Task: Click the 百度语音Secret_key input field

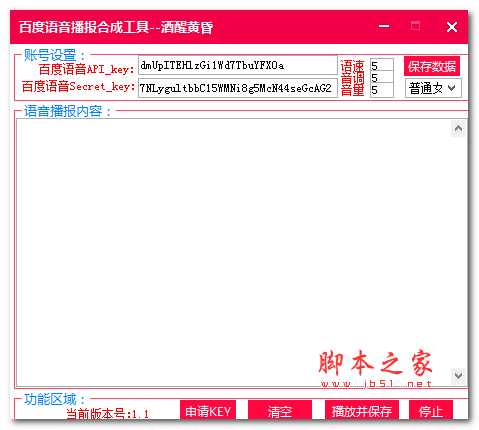Action: coord(238,88)
